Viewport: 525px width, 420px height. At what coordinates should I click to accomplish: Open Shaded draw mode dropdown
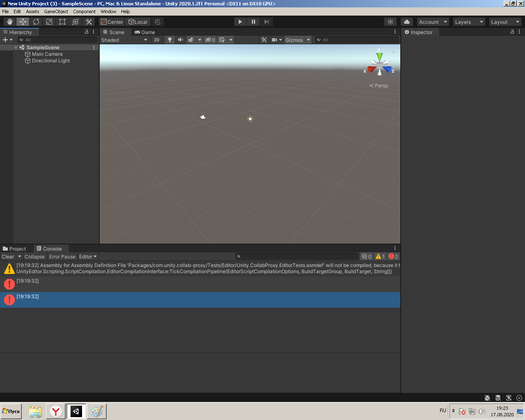[x=124, y=40]
